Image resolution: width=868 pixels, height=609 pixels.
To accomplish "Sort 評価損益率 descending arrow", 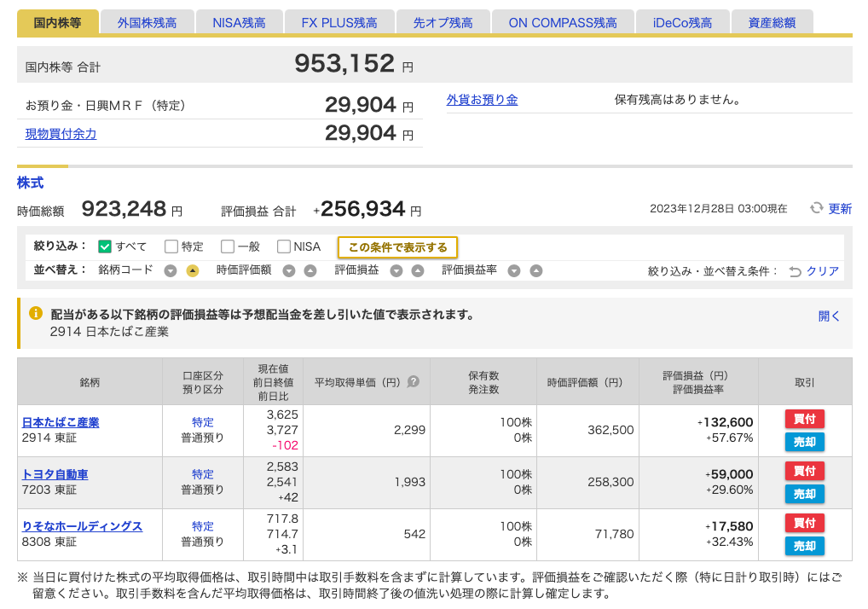I will click(514, 270).
